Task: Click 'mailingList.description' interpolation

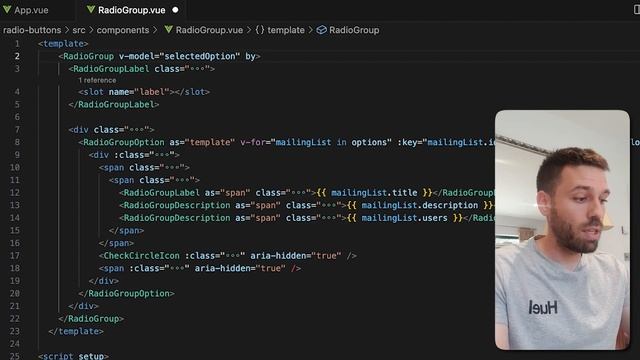Action: 420,205
